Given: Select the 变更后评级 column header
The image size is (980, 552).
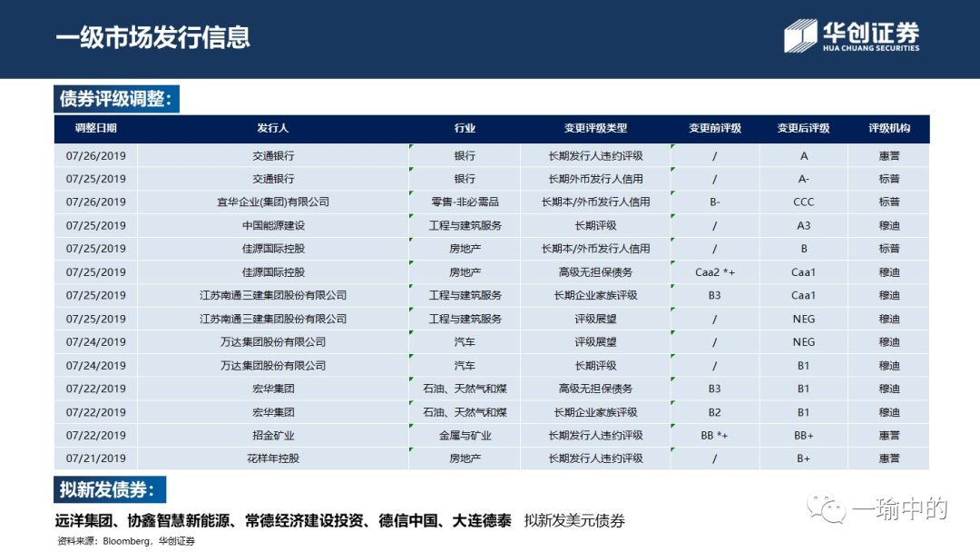Looking at the screenshot, I should pyautogui.click(x=803, y=128).
